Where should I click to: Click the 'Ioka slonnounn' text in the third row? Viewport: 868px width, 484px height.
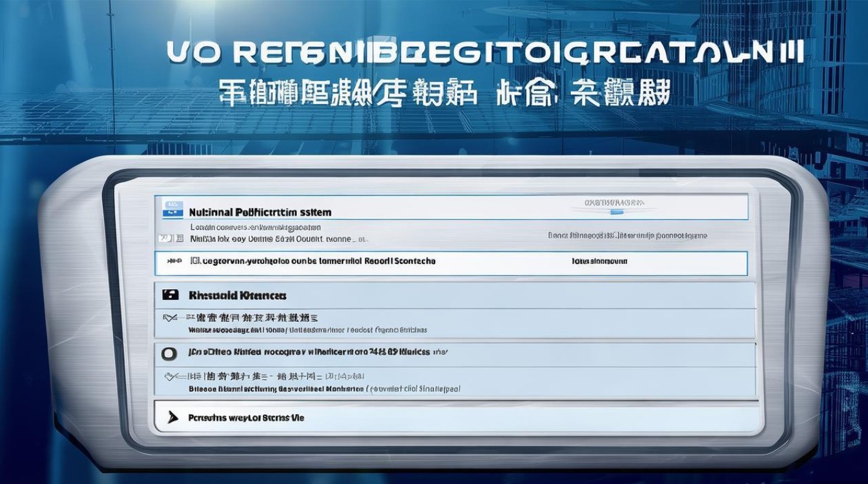tap(599, 262)
